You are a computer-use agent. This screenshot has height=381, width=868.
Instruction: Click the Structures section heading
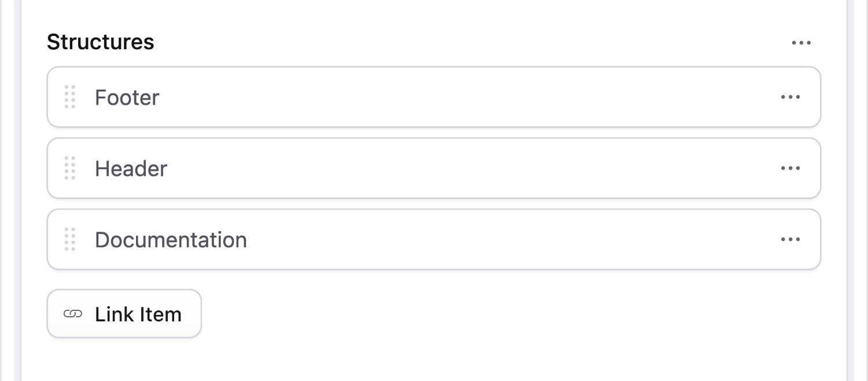(101, 42)
